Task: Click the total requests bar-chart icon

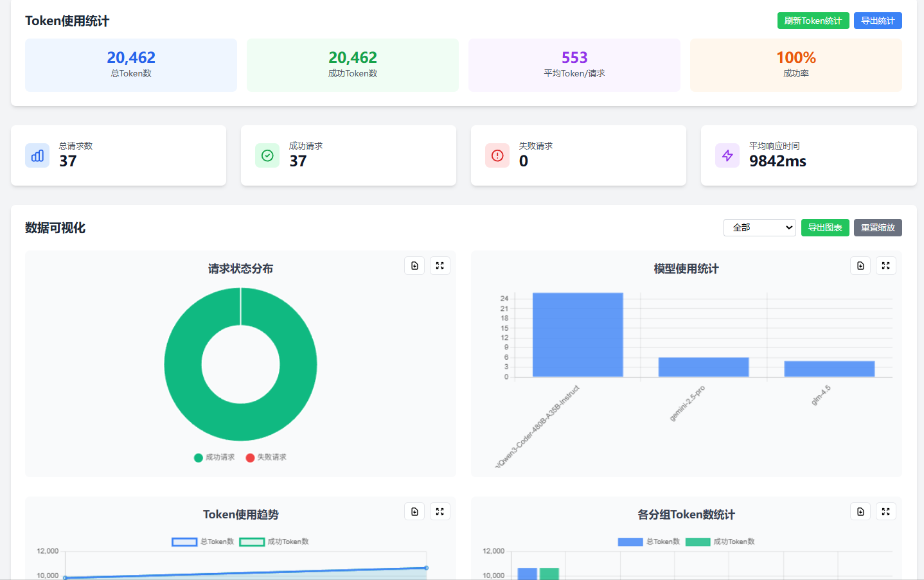Action: tap(37, 155)
